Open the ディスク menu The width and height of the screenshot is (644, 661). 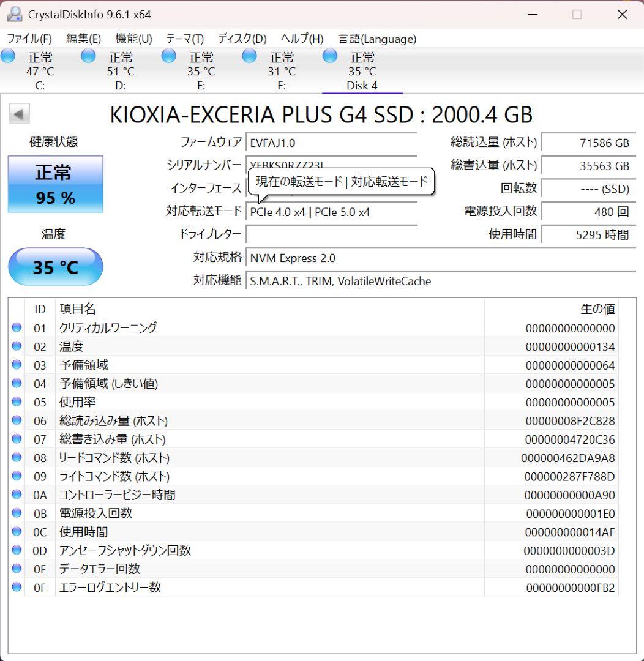coord(241,38)
